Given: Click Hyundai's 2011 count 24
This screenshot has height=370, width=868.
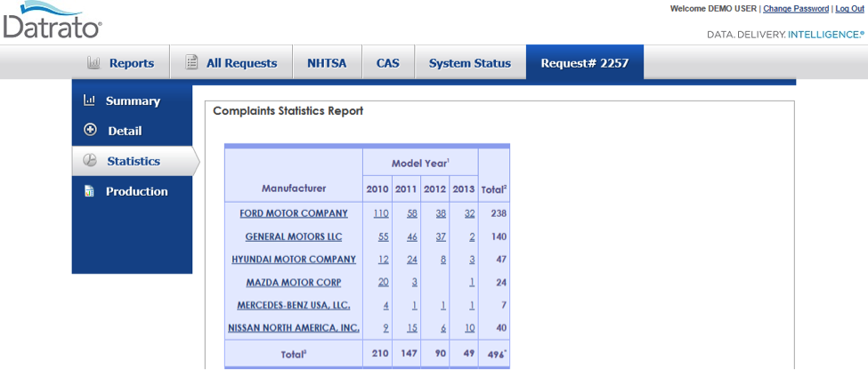Looking at the screenshot, I should 412,259.
